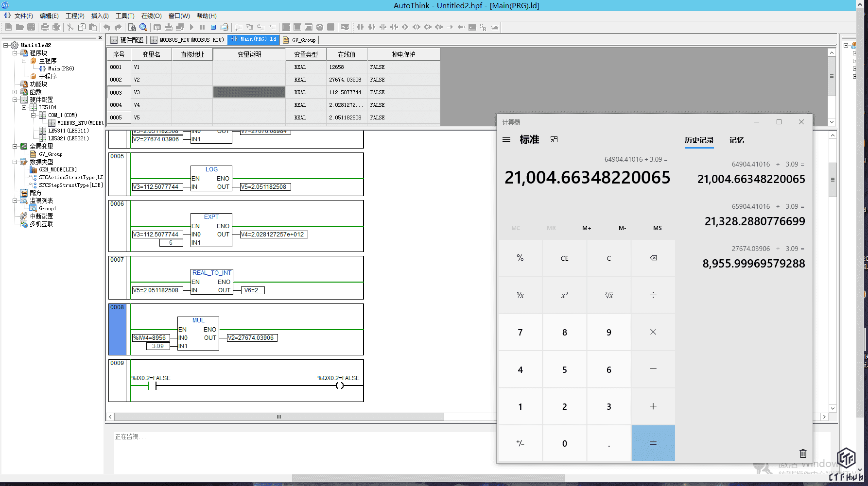The image size is (868, 486).
Task: Collapse the 数据类型 tree node
Action: (x=15, y=162)
